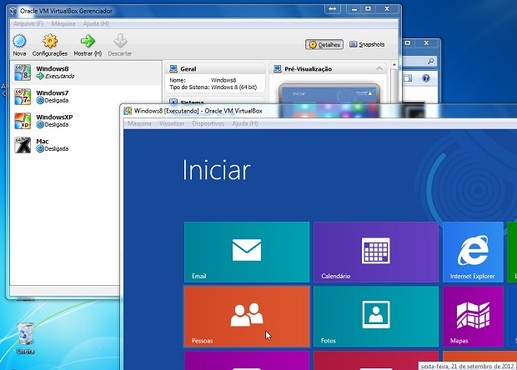
Task: Open the Mapas tile
Action: 473,316
